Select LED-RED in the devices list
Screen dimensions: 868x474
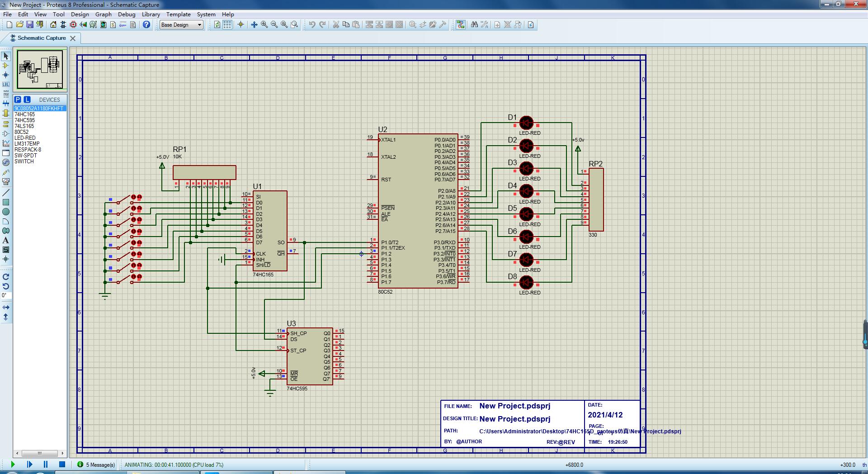coord(25,138)
